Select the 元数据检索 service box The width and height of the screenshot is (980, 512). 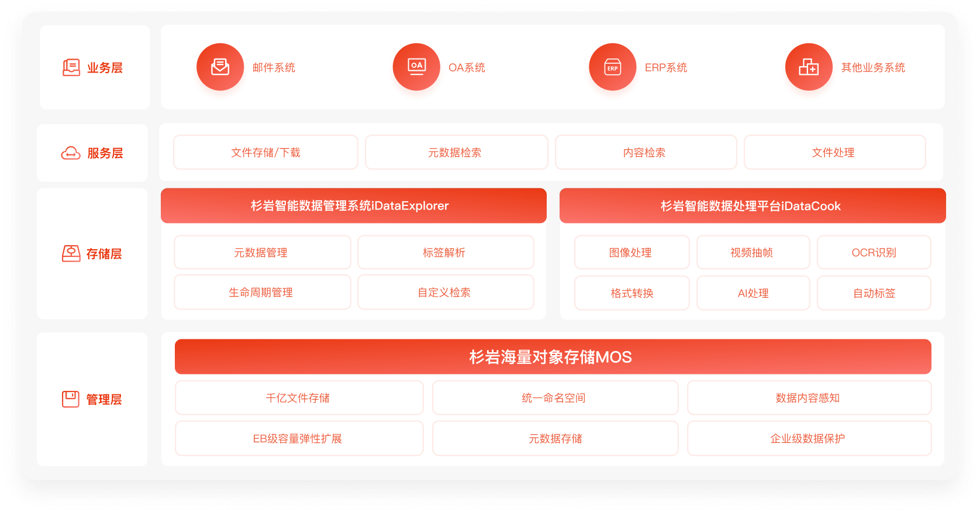point(456,152)
